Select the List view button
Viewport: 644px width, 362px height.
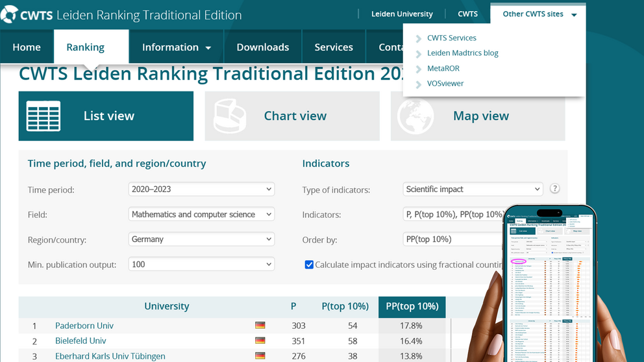[106, 116]
